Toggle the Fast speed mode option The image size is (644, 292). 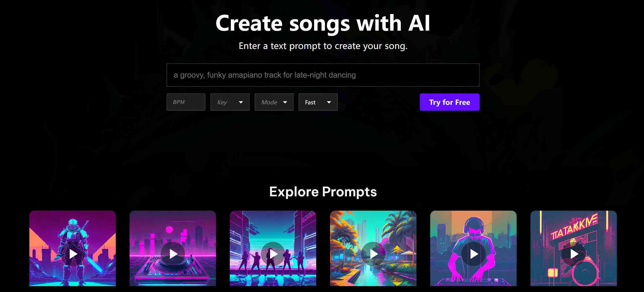click(x=317, y=102)
